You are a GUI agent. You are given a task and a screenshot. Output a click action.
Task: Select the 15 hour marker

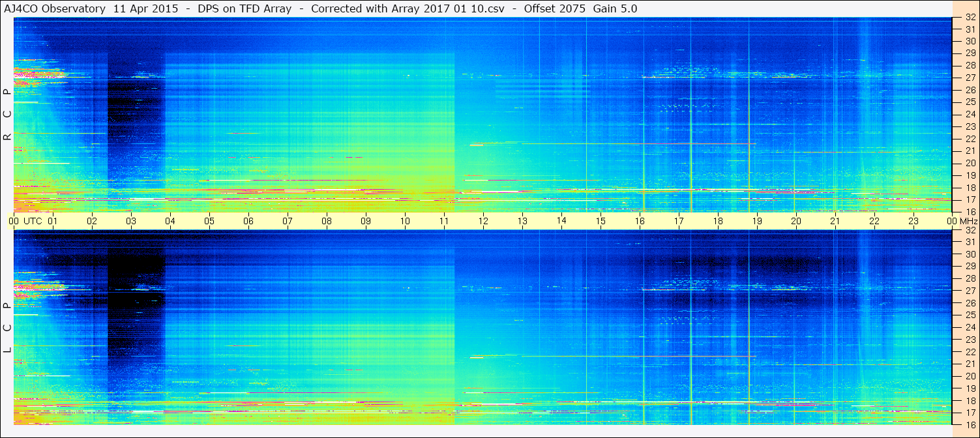tap(601, 221)
